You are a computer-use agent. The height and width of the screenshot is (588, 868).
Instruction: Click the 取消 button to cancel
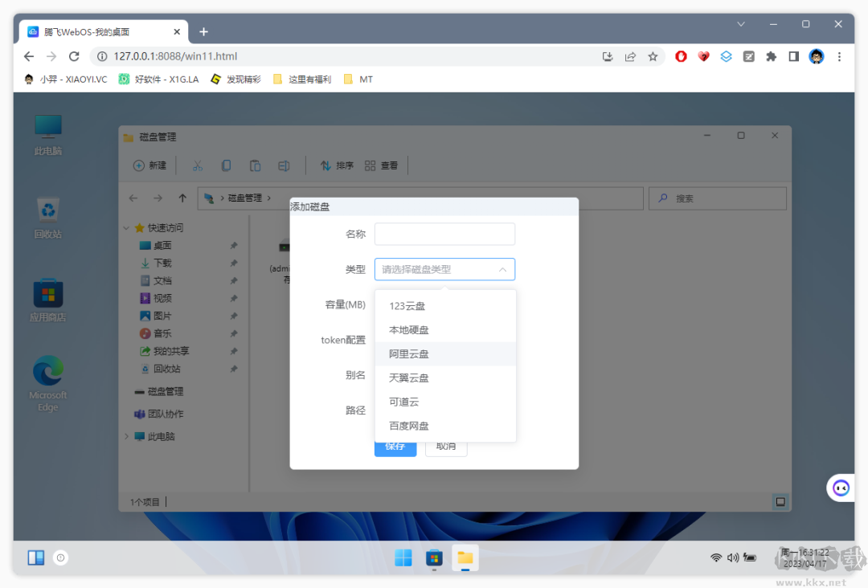click(446, 445)
